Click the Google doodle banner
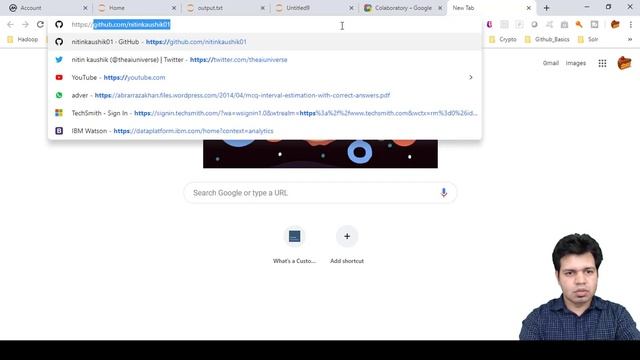The width and height of the screenshot is (640, 360). [320, 154]
